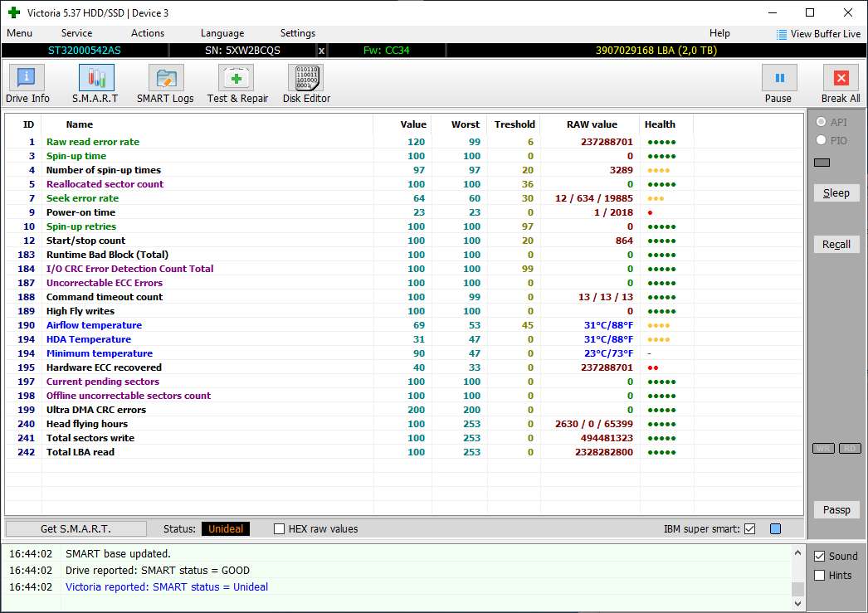Disable the Sound checkbox
The height and width of the screenshot is (613, 868).
tap(820, 557)
